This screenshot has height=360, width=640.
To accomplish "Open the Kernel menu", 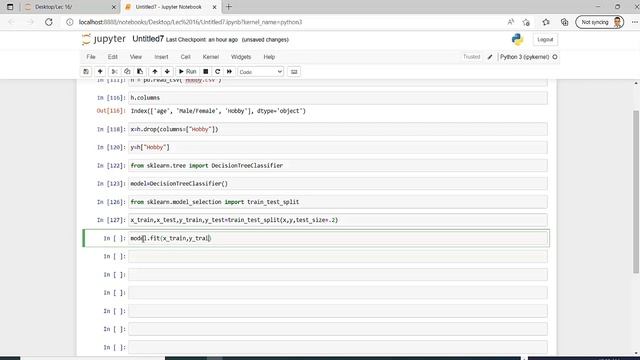I will coord(211,57).
